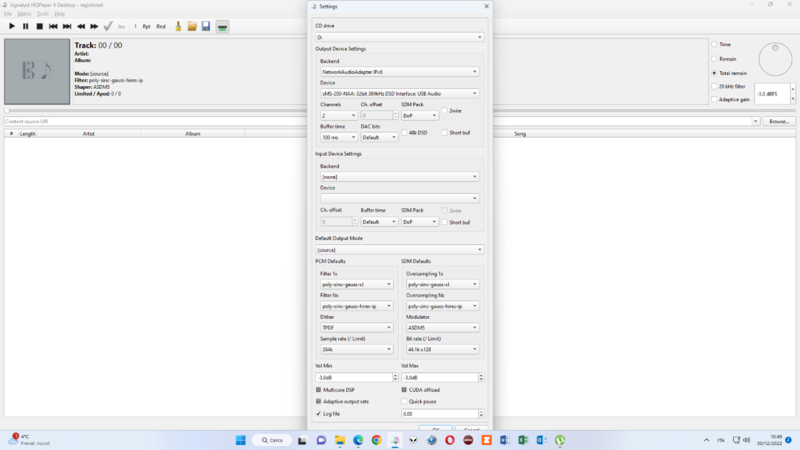Click the Content source URI field
This screenshot has height=450, width=800.
(380, 121)
